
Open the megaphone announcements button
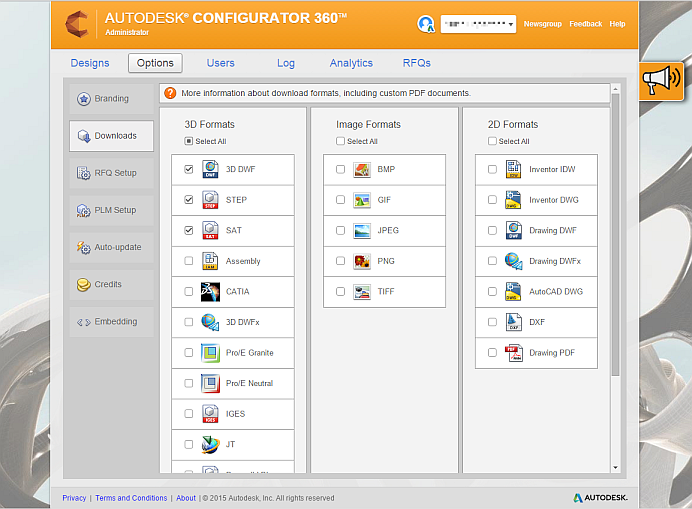(661, 81)
